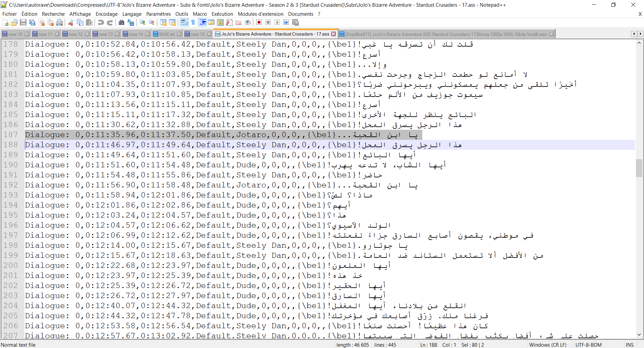Image resolution: width=644 pixels, height=348 pixels.
Task: Open the Édition menu
Action: pyautogui.click(x=29, y=14)
